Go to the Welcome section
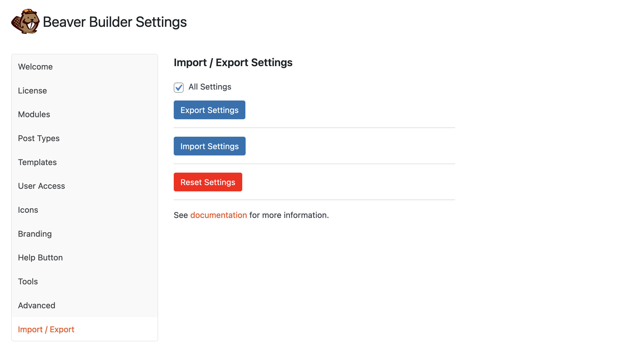Image resolution: width=634 pixels, height=364 pixels. click(x=35, y=66)
